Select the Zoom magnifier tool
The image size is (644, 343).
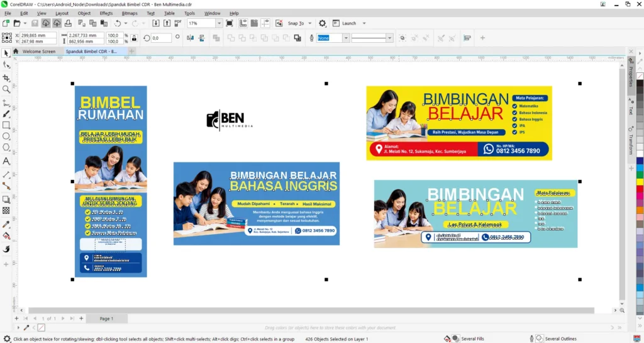coord(6,89)
